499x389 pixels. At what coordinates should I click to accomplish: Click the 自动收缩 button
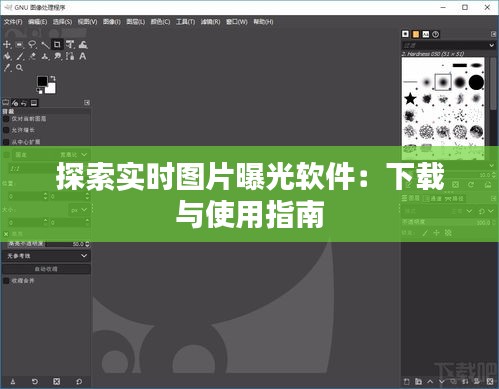(x=46, y=269)
